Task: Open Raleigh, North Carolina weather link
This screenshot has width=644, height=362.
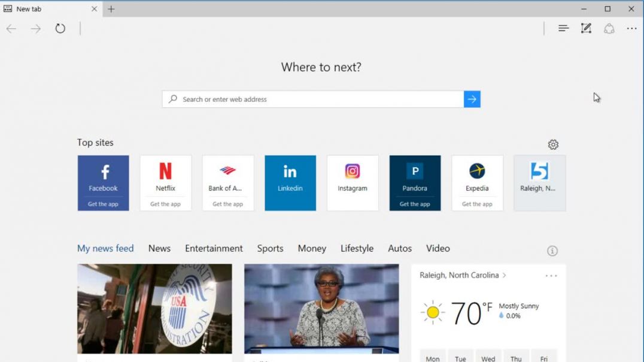Action: pos(463,275)
